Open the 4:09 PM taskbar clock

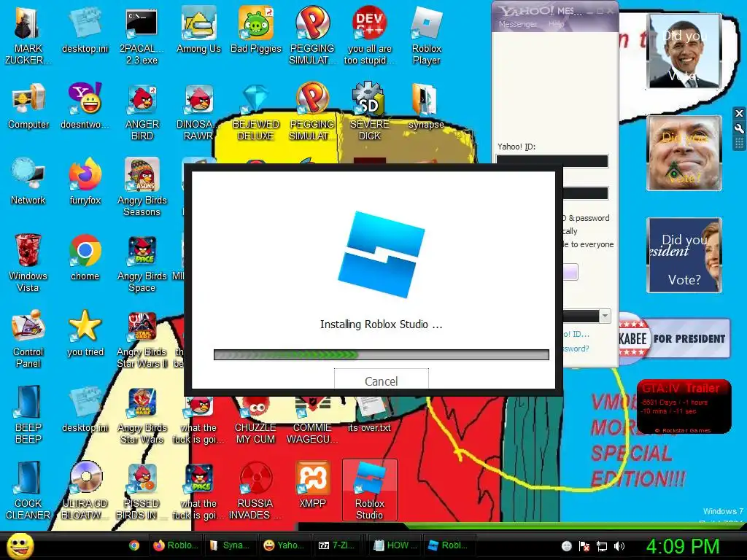tap(683, 546)
